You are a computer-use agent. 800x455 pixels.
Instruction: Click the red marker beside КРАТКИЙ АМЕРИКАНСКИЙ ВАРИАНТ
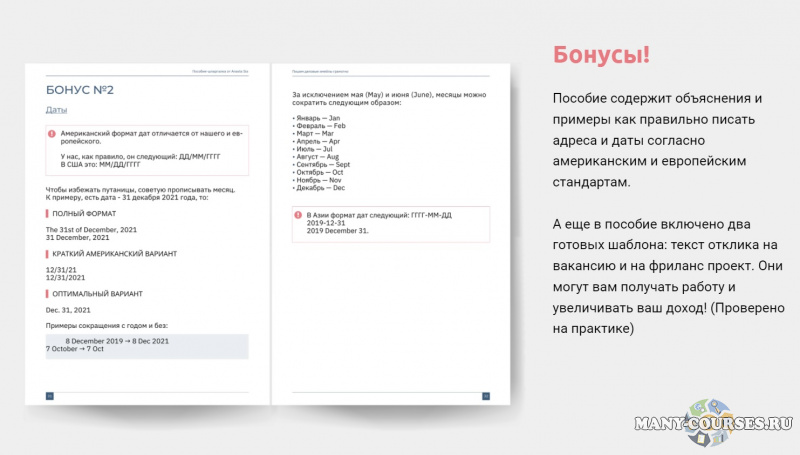click(x=47, y=254)
